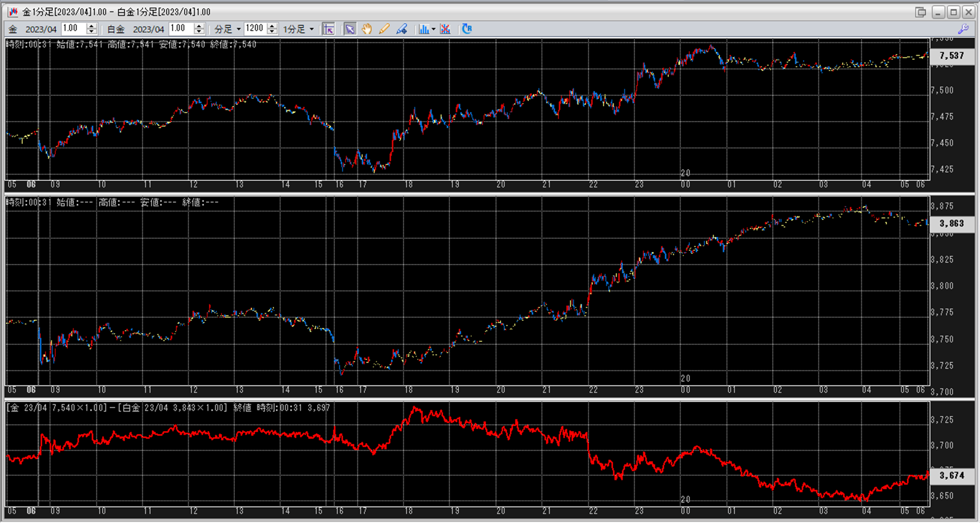Decrease platinum multiplier with down stepper
The image size is (980, 523).
(199, 32)
